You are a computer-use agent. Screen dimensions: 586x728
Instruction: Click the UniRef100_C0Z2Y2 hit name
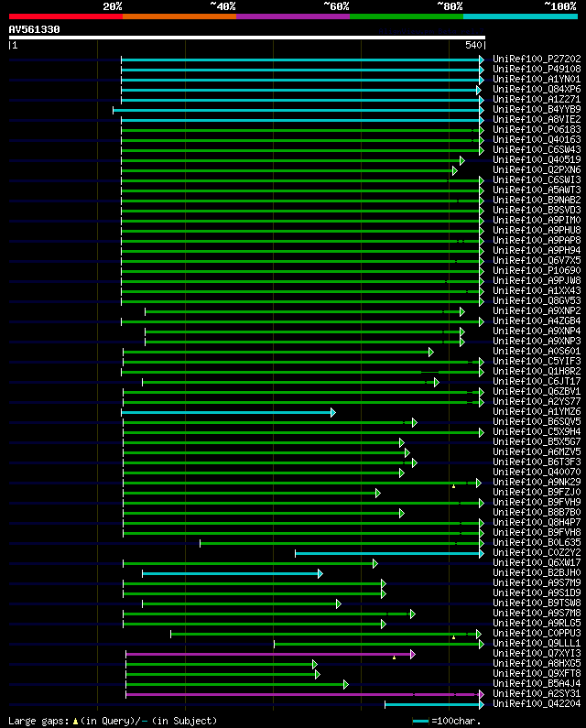pos(537,553)
